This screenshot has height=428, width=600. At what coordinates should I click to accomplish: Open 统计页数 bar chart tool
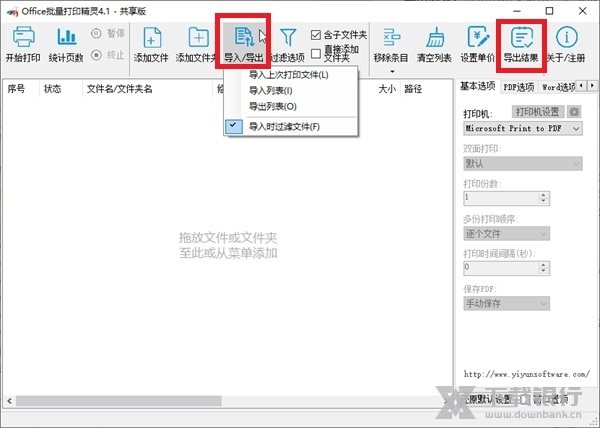point(67,37)
